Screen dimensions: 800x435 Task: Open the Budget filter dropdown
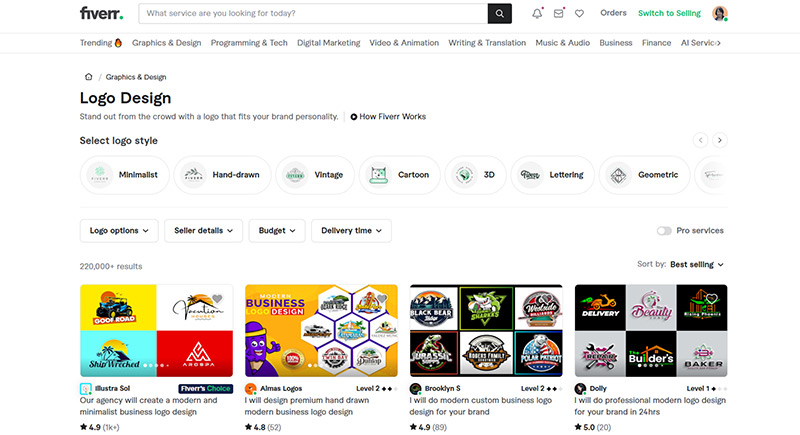tap(277, 231)
